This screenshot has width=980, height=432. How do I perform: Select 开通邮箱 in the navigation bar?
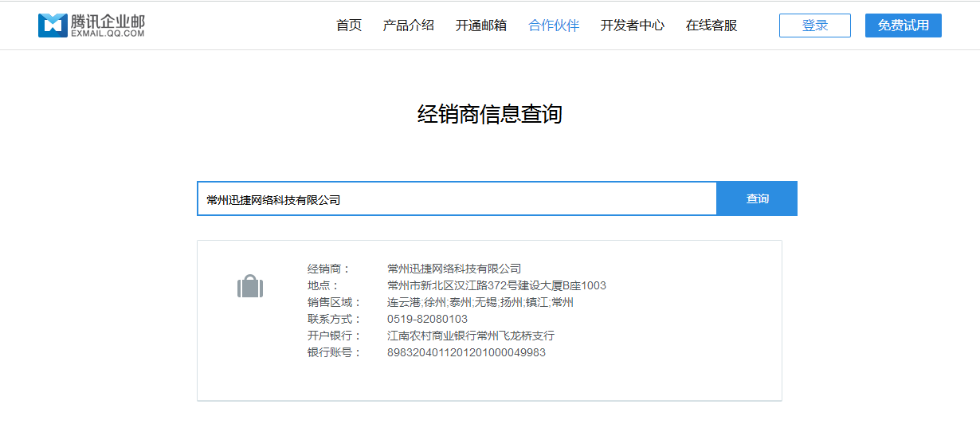click(x=481, y=26)
